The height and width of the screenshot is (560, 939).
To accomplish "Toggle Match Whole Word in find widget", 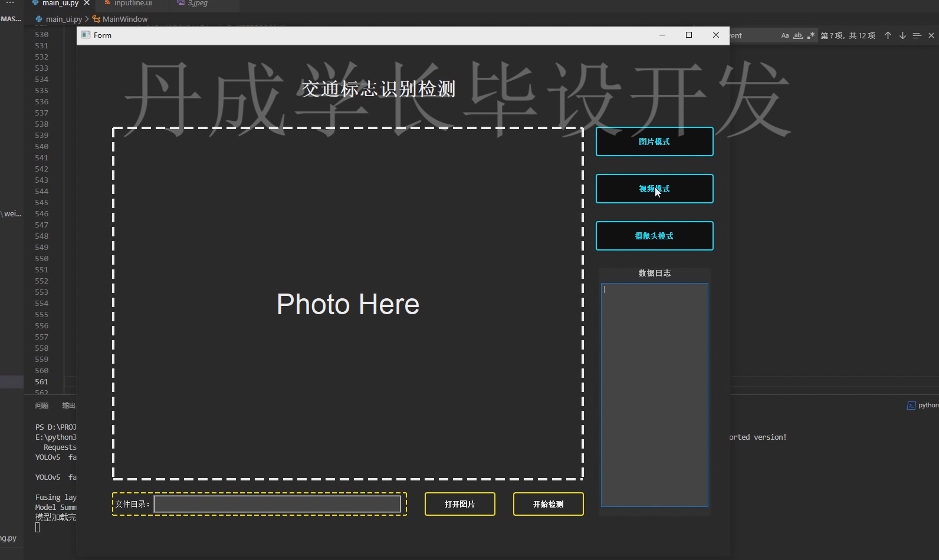I will (798, 35).
